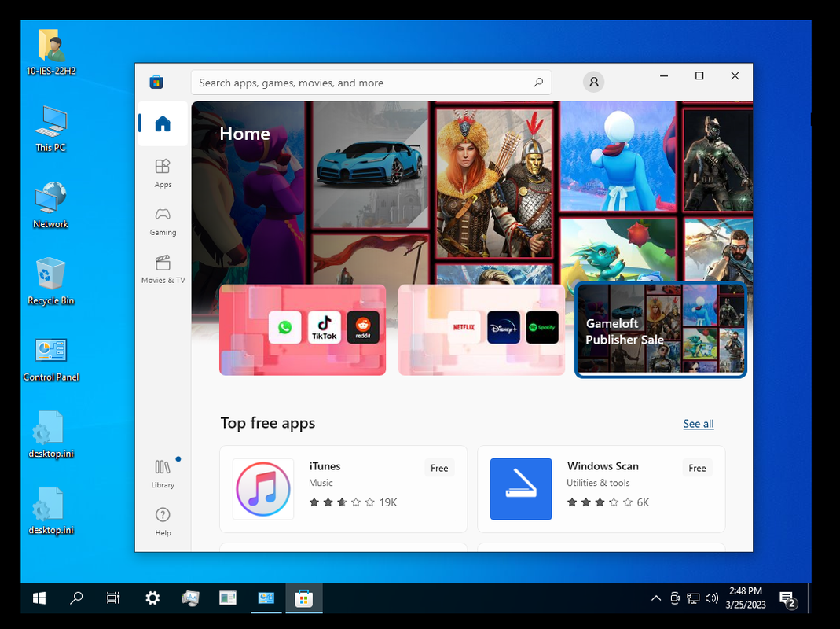Open the Netflix app tile
Viewport: 840px width, 629px height.
click(x=464, y=327)
